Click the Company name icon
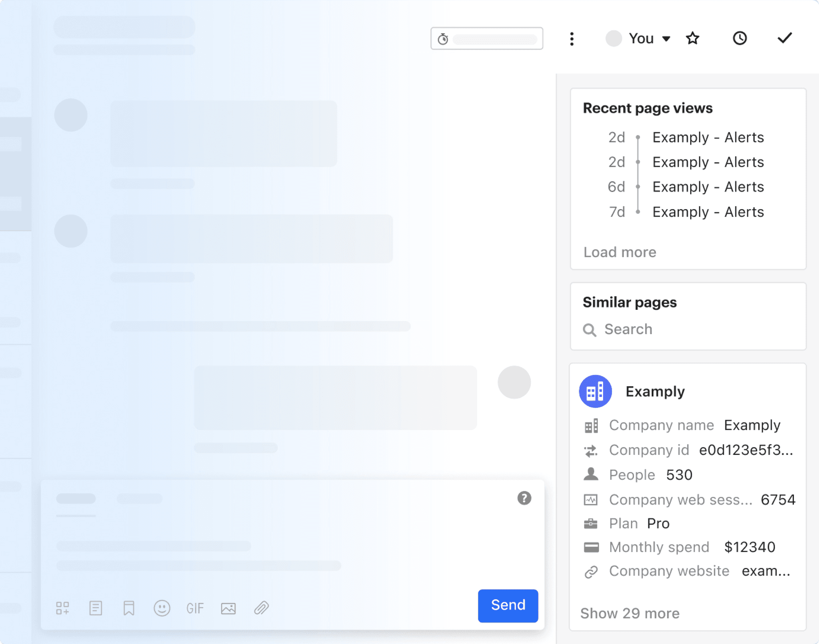The width and height of the screenshot is (819, 644). pyautogui.click(x=591, y=426)
